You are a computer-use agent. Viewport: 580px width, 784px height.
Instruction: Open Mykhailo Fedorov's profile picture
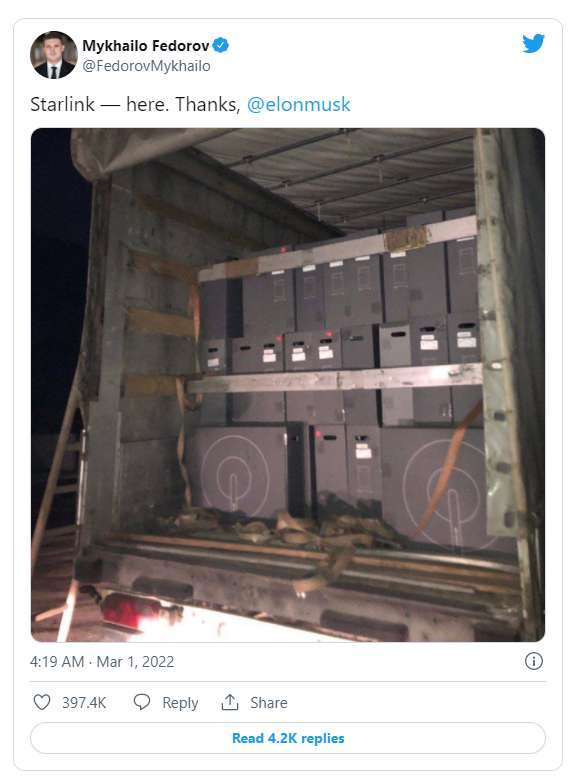coord(54,54)
